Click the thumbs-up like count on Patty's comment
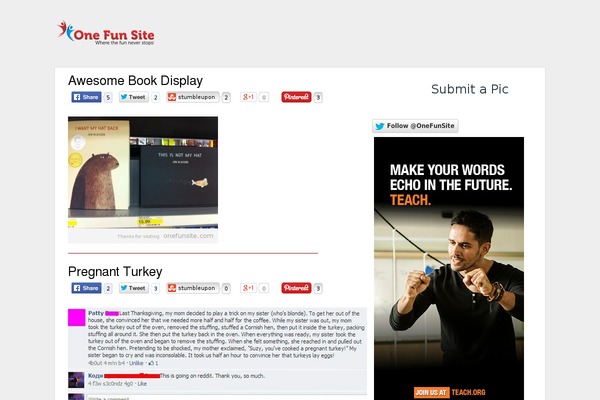 (x=153, y=363)
